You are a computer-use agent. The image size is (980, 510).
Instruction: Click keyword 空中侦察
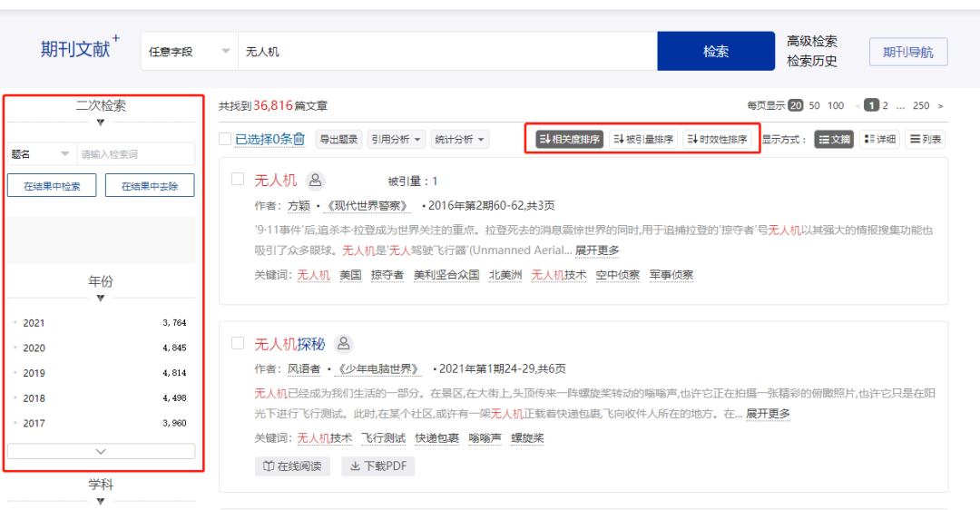pos(618,275)
